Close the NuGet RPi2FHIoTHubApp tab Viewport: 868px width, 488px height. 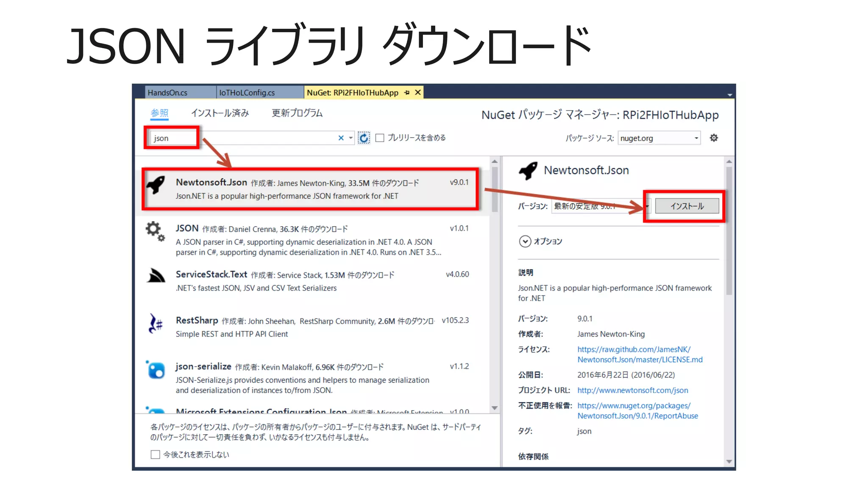tap(418, 92)
